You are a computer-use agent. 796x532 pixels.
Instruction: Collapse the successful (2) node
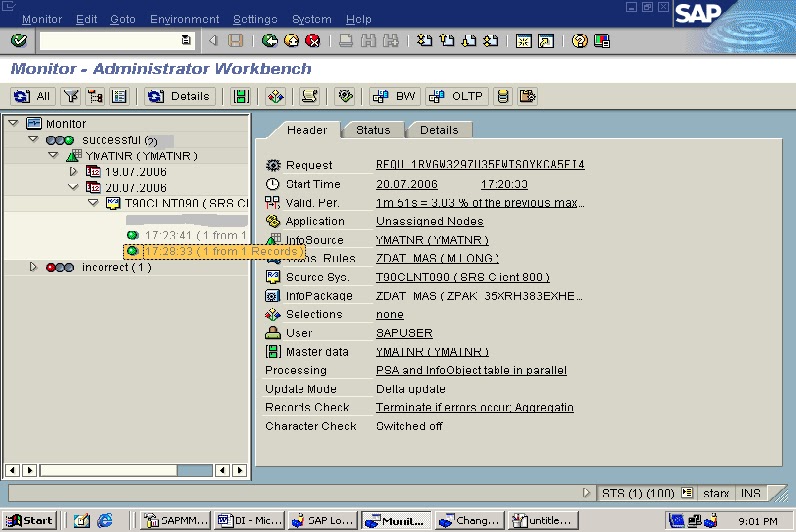34,139
